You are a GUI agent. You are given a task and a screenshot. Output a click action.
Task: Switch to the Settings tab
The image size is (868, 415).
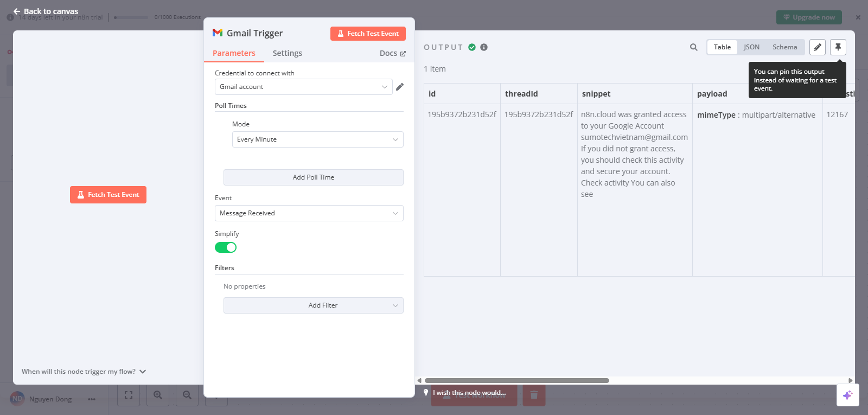[287, 53]
